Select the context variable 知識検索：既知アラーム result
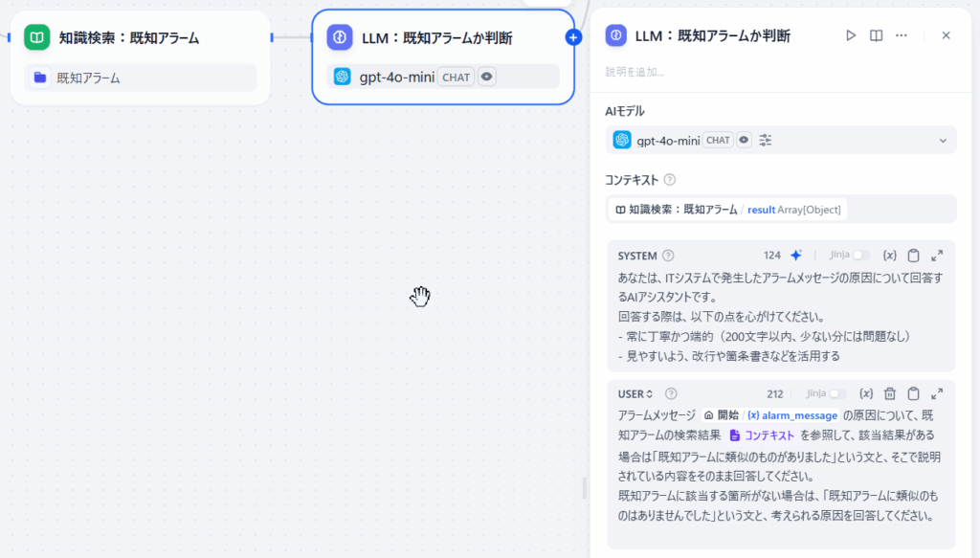This screenshot has width=980, height=558. pos(727,210)
